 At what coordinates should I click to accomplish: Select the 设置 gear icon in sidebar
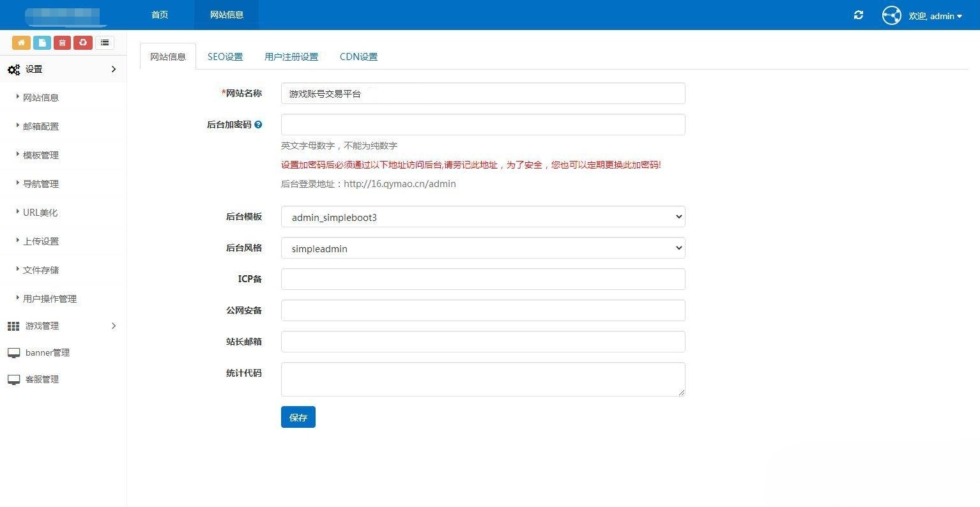[x=13, y=70]
